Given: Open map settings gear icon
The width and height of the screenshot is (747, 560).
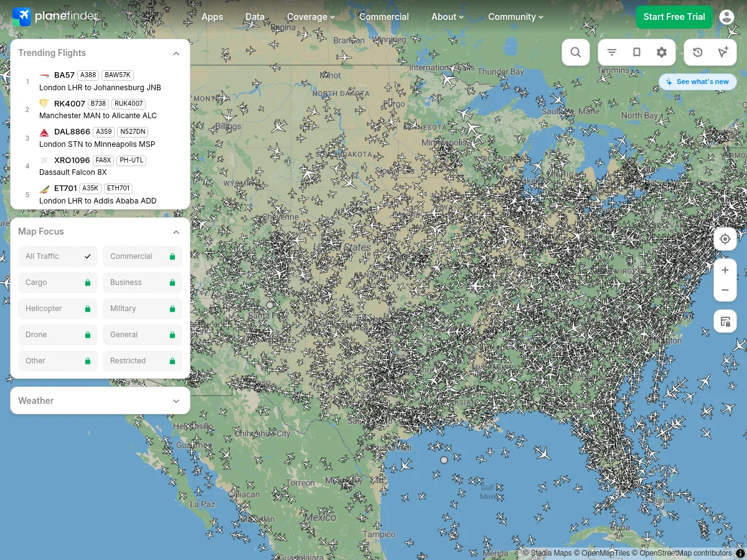Looking at the screenshot, I should point(662,52).
